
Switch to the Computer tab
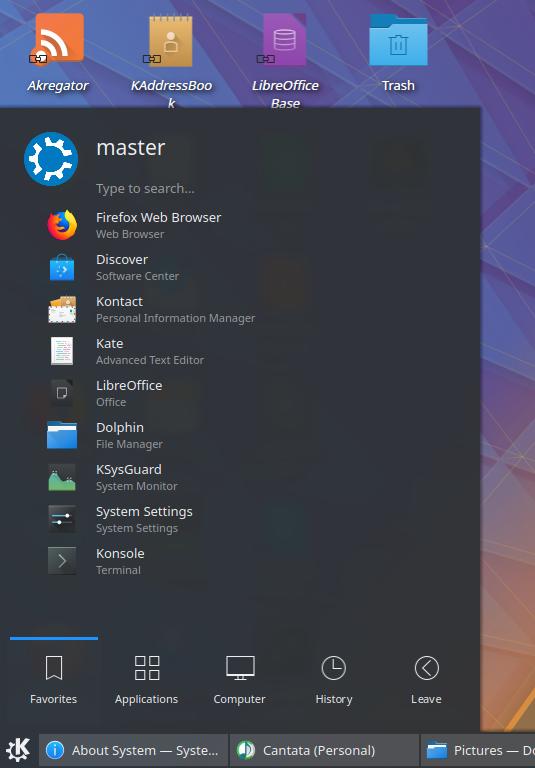pos(240,680)
